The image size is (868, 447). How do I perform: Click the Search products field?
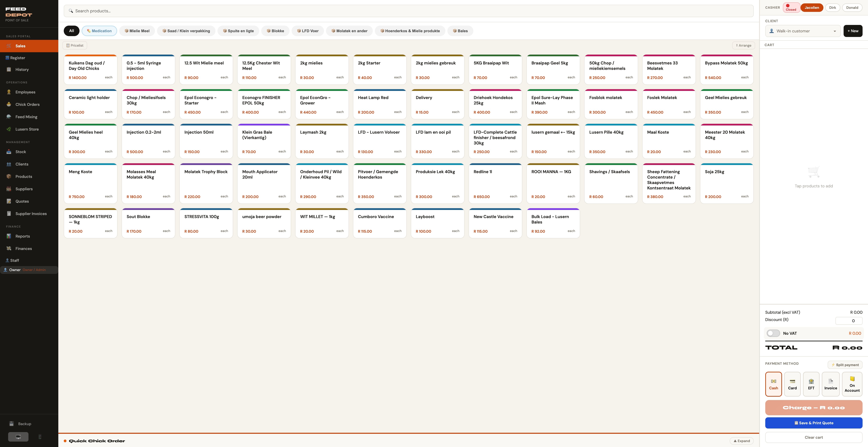pos(408,11)
